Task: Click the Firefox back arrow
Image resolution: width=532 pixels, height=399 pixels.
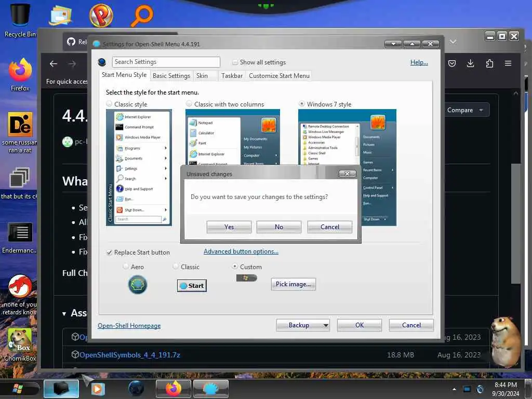Action: point(54,64)
